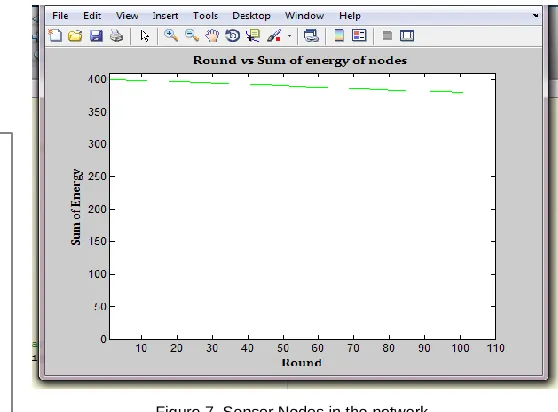Click the plot title 'Round vs Sum of energy of nodes'

pyautogui.click(x=300, y=60)
